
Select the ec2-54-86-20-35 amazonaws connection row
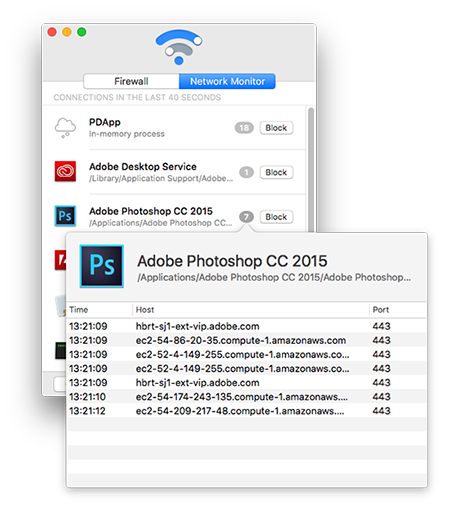pos(247,340)
